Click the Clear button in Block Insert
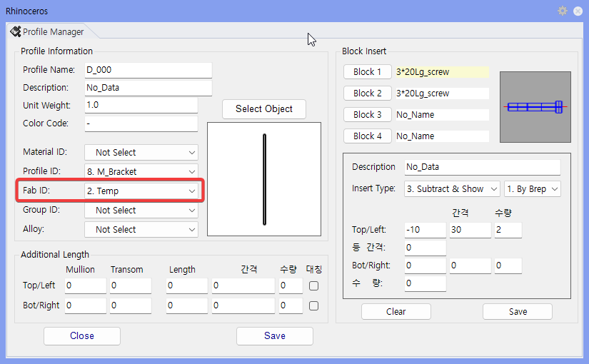Image resolution: width=589 pixels, height=364 pixels. (396, 312)
